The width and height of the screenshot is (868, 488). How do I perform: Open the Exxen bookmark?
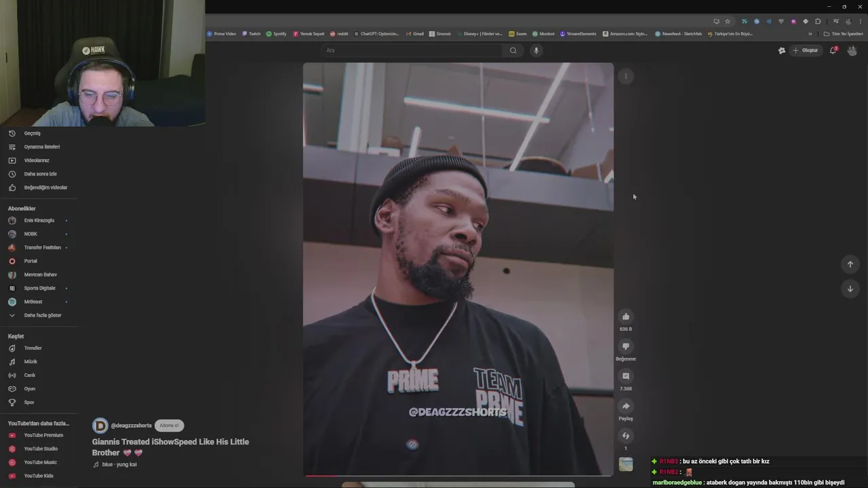(518, 34)
